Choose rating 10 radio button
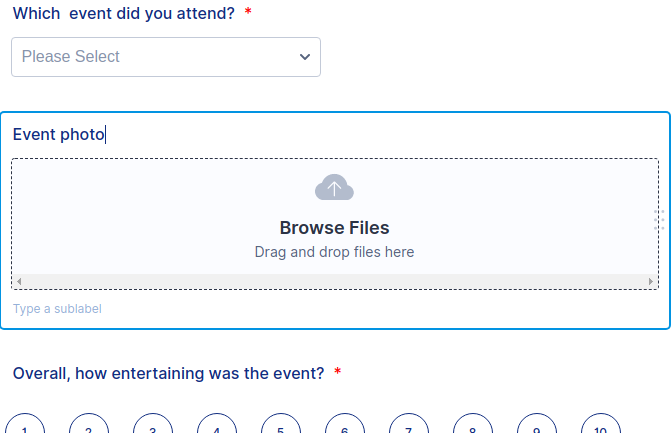 [x=601, y=427]
